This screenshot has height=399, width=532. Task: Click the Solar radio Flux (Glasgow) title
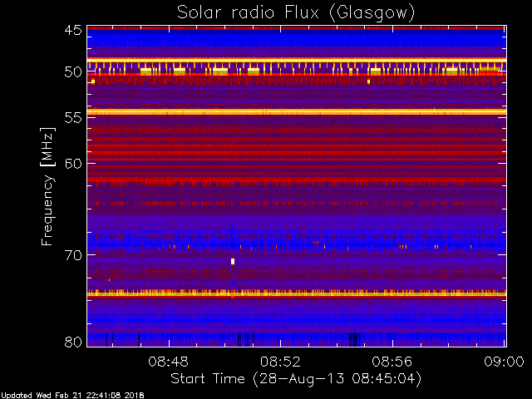pos(296,13)
